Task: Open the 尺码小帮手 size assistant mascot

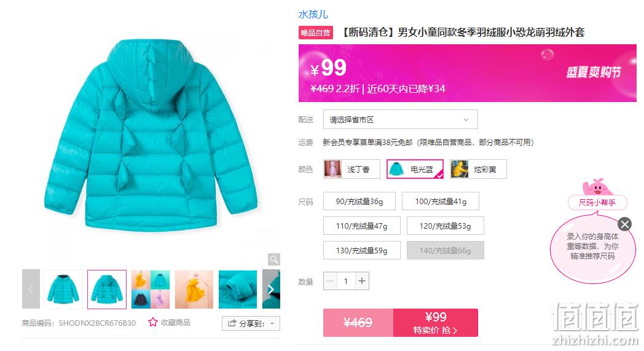Action: click(x=597, y=194)
